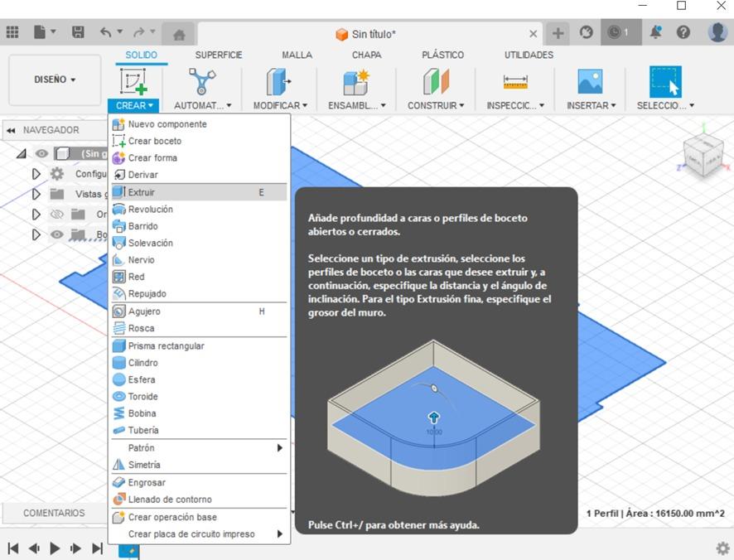Click the Press Pull modify icon
734x560 pixels.
point(278,81)
